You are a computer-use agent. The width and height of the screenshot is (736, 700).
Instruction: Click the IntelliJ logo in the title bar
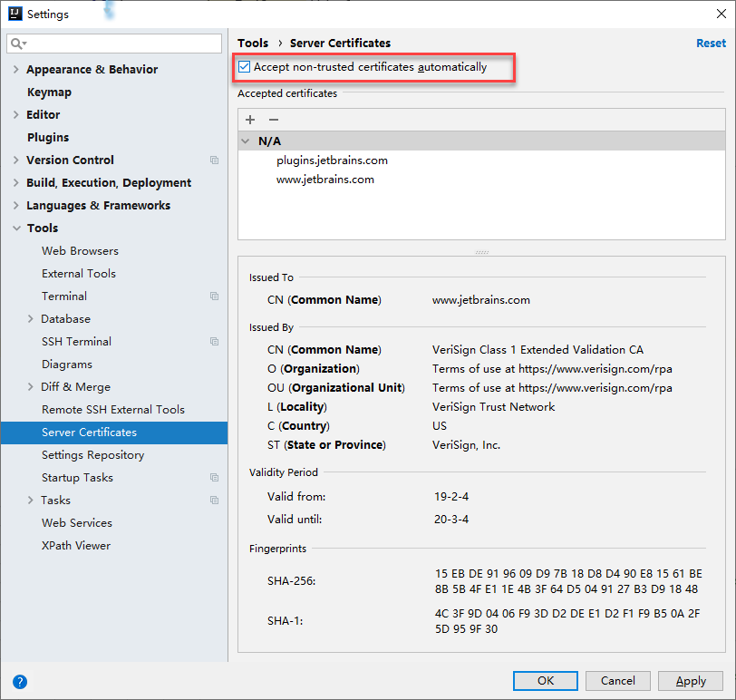pyautogui.click(x=15, y=14)
